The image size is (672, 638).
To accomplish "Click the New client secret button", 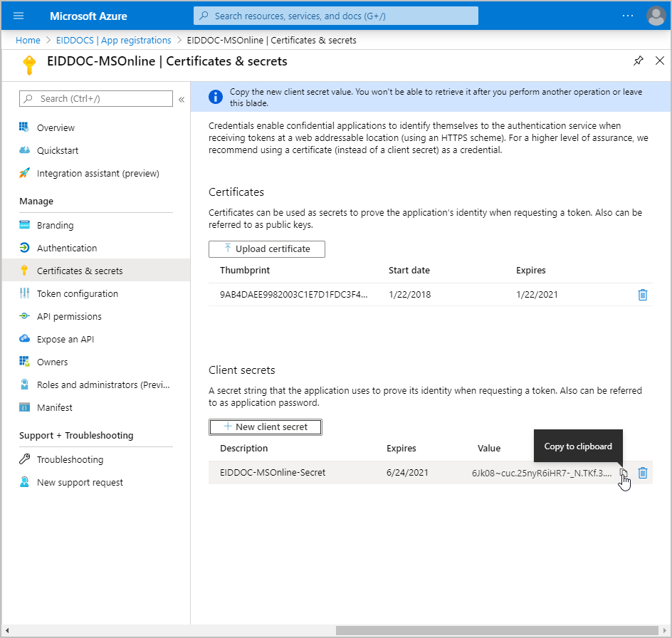I will point(265,427).
